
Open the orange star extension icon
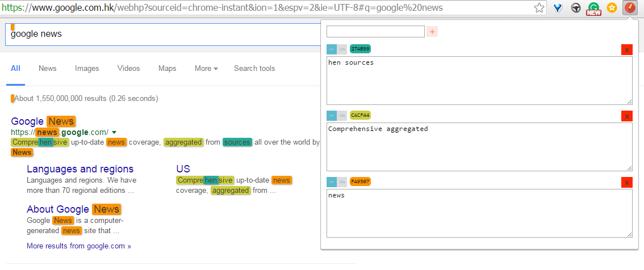(612, 8)
